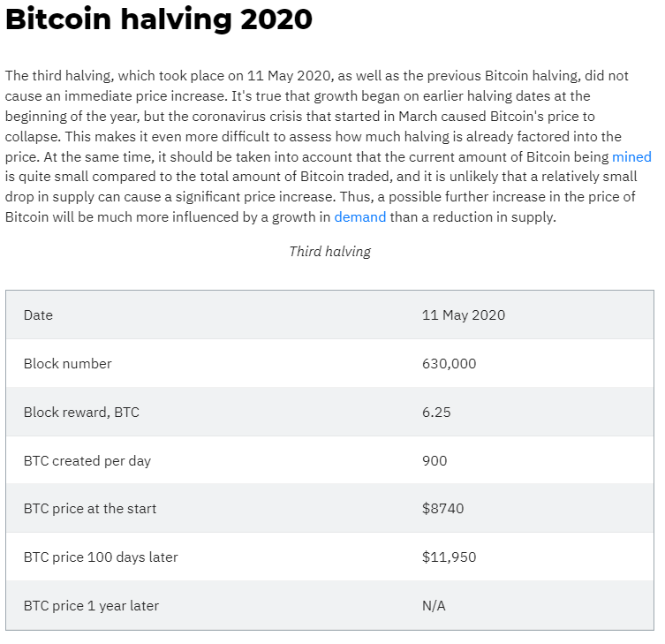Viewport: 665px width, 644px height.
Task: Select "BTC price 1 year later" label
Action: (91, 606)
